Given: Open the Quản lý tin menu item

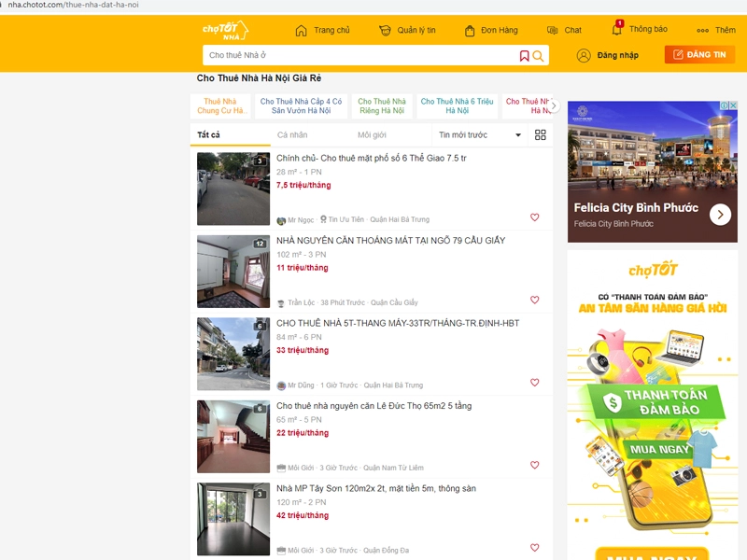Looking at the screenshot, I should point(416,31).
